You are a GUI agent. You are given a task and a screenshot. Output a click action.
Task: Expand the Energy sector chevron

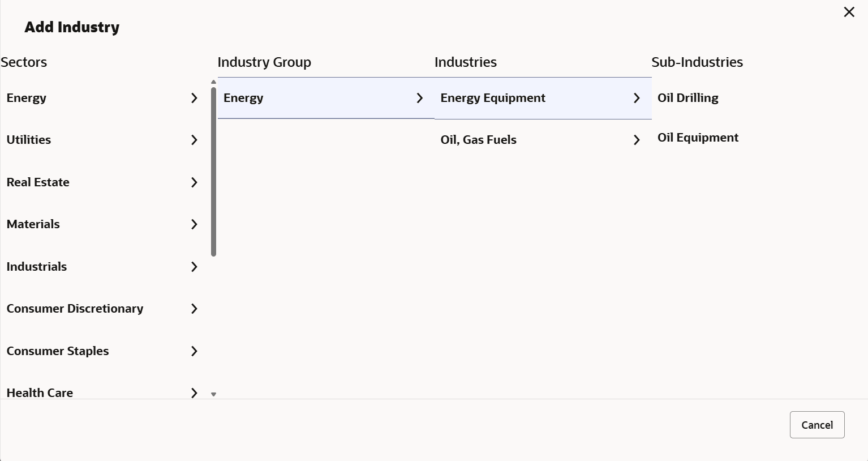point(194,98)
